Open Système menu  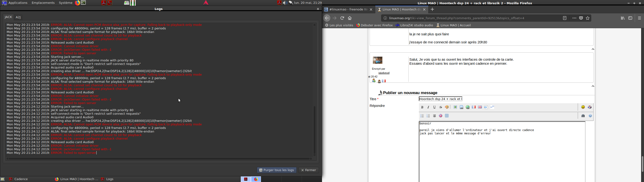click(x=66, y=3)
